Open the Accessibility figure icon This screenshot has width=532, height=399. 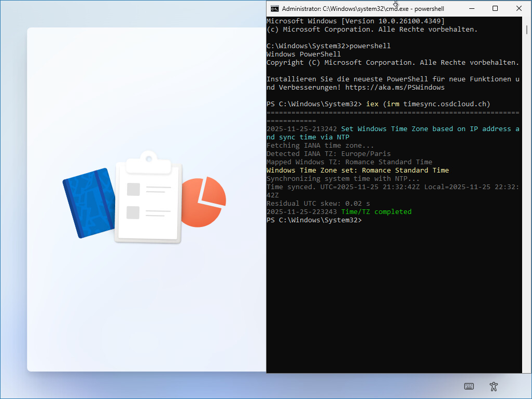tap(494, 386)
